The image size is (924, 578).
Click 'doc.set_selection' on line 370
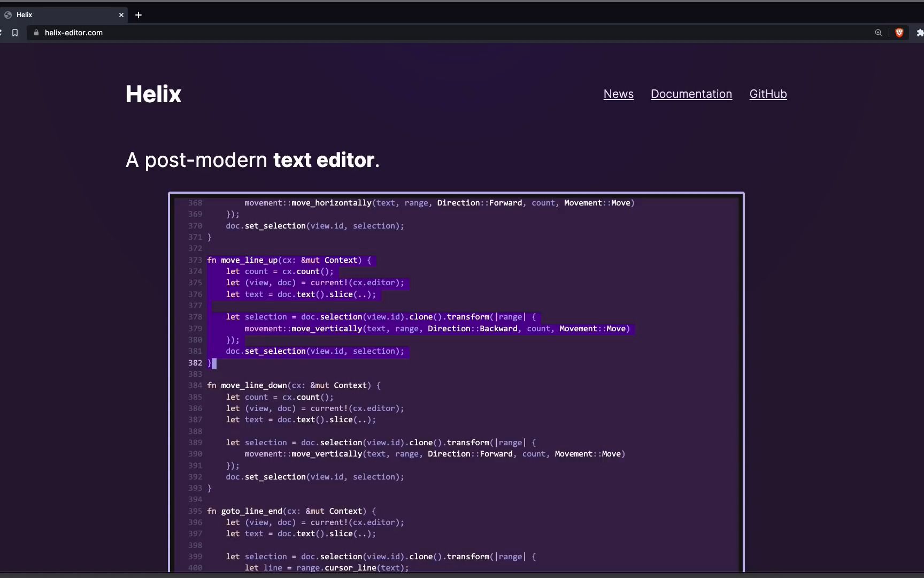click(266, 226)
